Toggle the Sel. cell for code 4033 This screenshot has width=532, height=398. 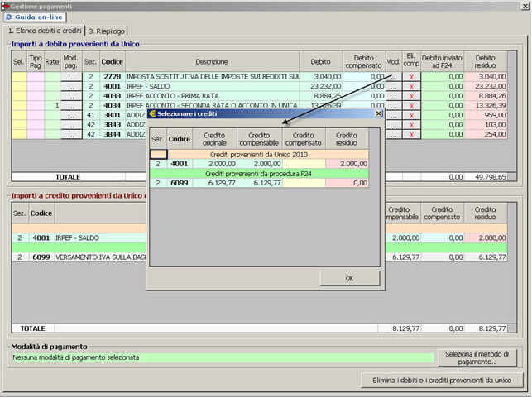coord(19,96)
